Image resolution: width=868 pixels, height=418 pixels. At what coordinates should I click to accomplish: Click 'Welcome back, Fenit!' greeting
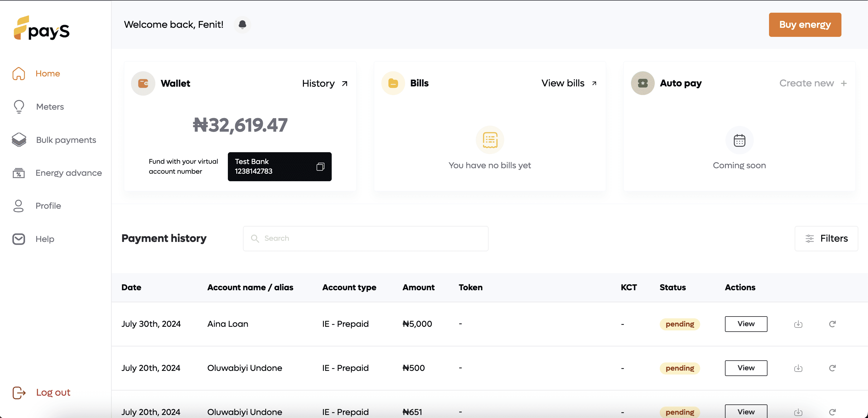tap(174, 24)
